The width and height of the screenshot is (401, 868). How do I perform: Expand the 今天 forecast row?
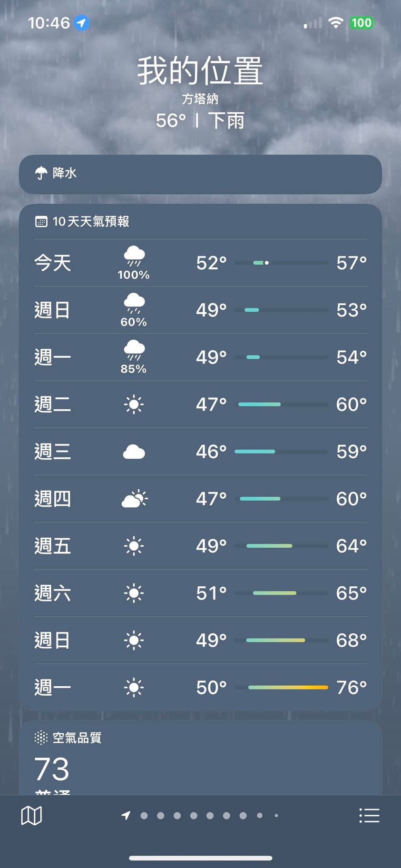pos(200,263)
